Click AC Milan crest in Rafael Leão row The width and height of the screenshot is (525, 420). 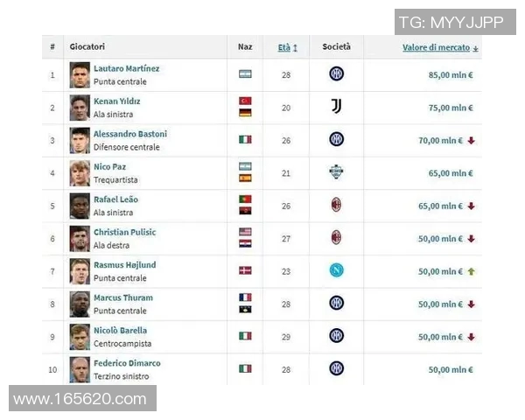(x=336, y=205)
